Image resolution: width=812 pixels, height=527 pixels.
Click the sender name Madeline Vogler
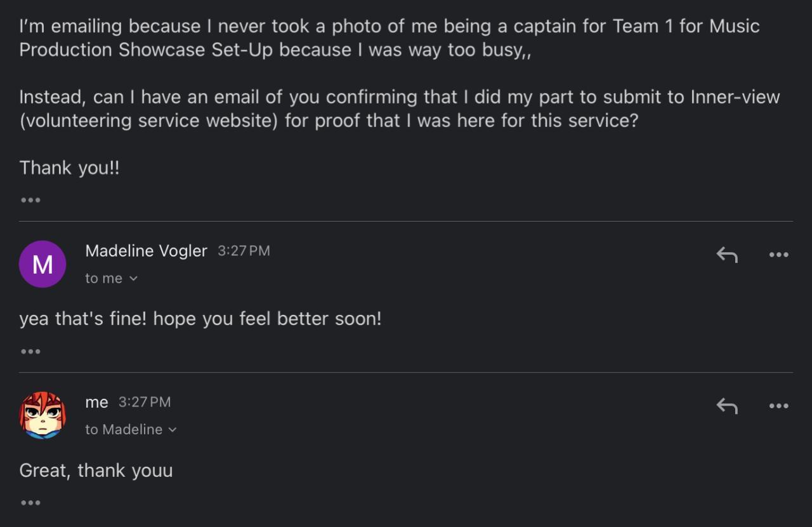pos(146,251)
